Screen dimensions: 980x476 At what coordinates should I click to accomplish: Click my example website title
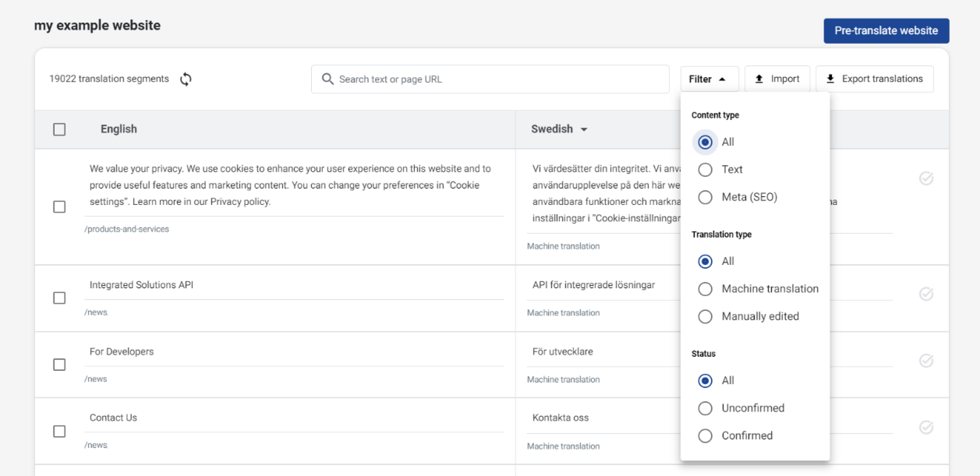pos(97,25)
